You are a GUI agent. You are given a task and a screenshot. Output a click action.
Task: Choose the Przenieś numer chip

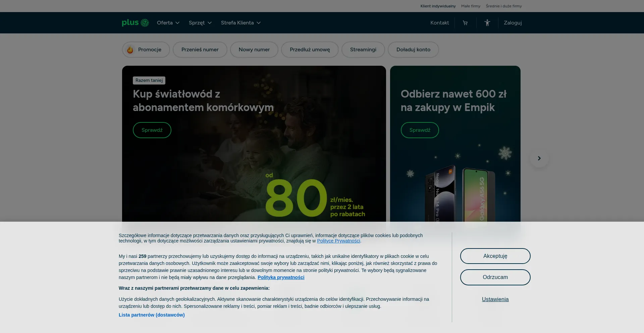click(200, 50)
